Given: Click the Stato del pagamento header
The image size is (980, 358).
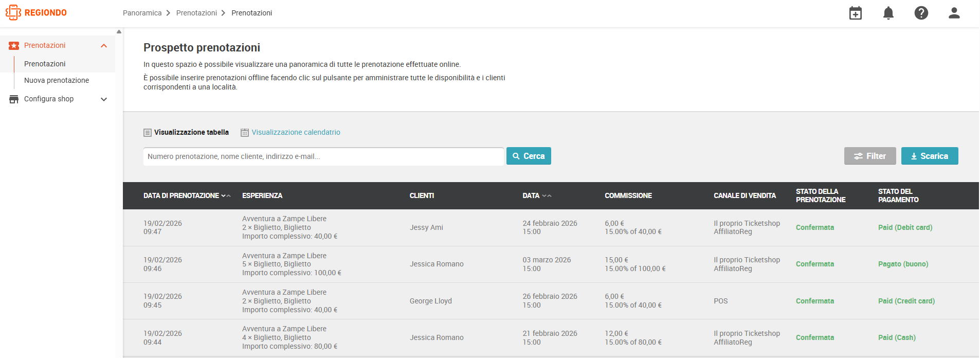Looking at the screenshot, I should pyautogui.click(x=898, y=195).
